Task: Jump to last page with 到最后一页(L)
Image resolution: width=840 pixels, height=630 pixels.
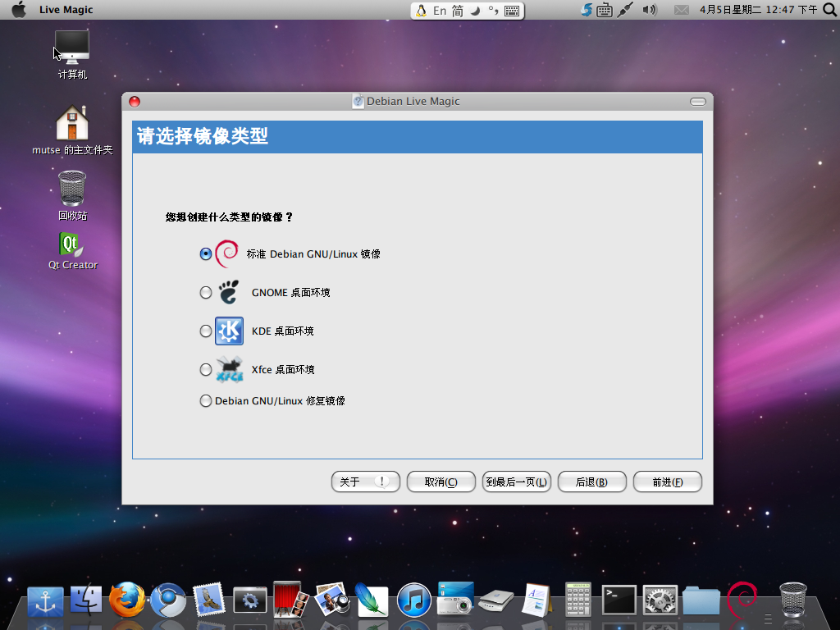Action: tap(517, 482)
